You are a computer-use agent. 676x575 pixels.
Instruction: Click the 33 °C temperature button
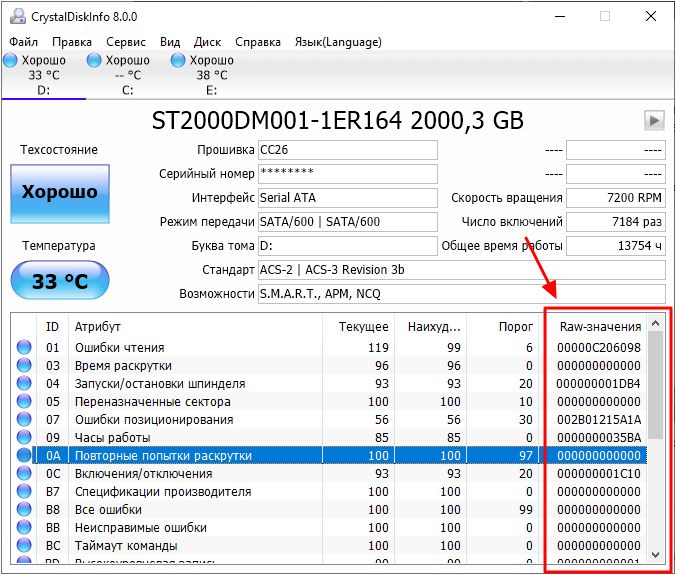(60, 280)
